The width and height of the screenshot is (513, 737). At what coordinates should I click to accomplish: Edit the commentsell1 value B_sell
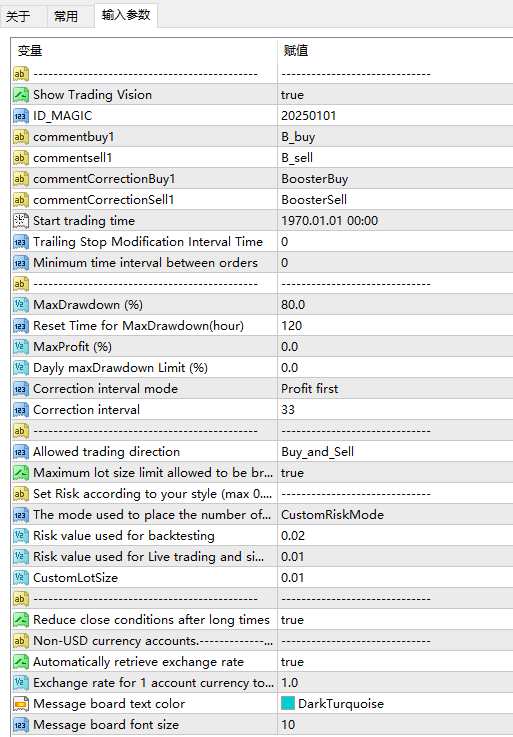point(395,158)
